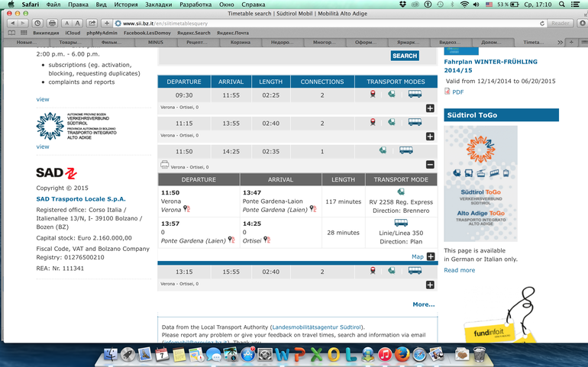Click the train icon in the 11:15 row

[x=373, y=122]
